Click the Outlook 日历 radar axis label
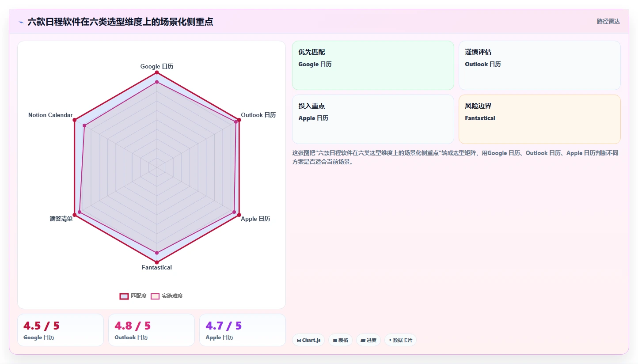 (258, 115)
